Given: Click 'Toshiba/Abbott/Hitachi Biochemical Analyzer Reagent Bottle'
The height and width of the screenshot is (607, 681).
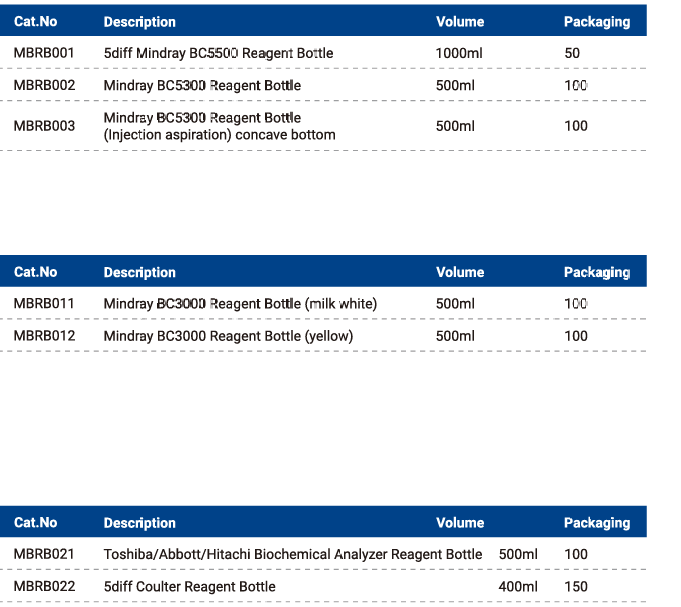Looking at the screenshot, I should [293, 554].
